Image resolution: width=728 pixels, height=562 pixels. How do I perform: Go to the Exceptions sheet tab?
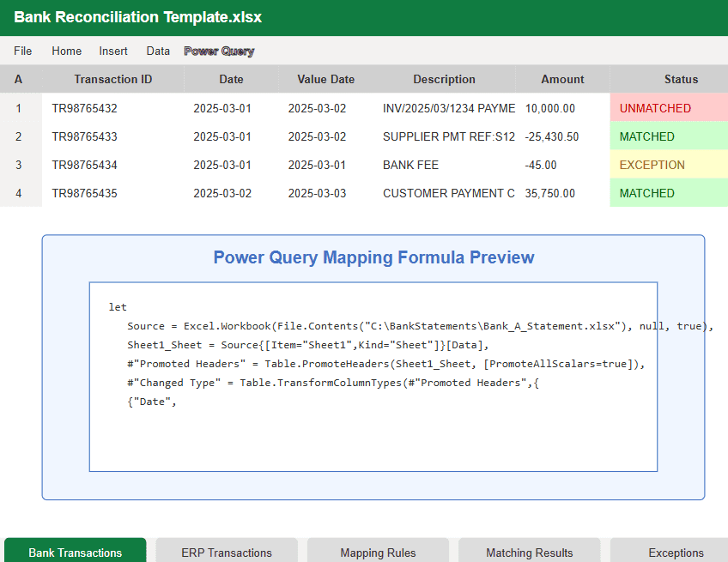pos(676,552)
